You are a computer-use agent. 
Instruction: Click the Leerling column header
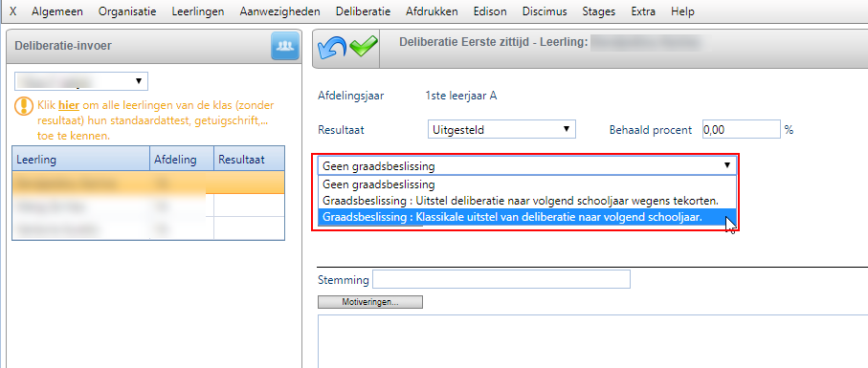pos(80,160)
